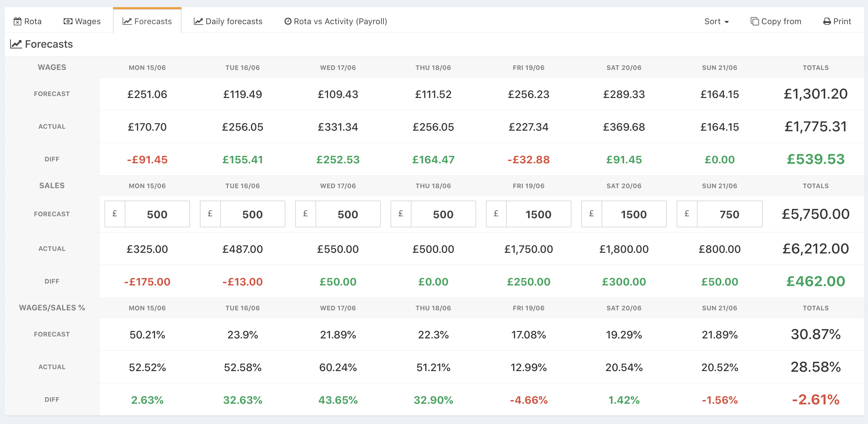Edit Wednesday 17/06 sales forecast field
Viewport: 868px width, 424px height.
348,214
